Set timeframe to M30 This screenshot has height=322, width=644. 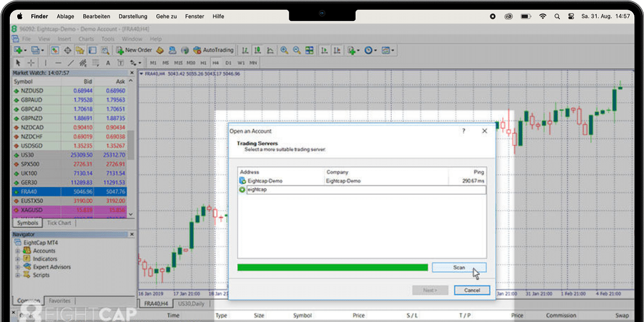191,63
